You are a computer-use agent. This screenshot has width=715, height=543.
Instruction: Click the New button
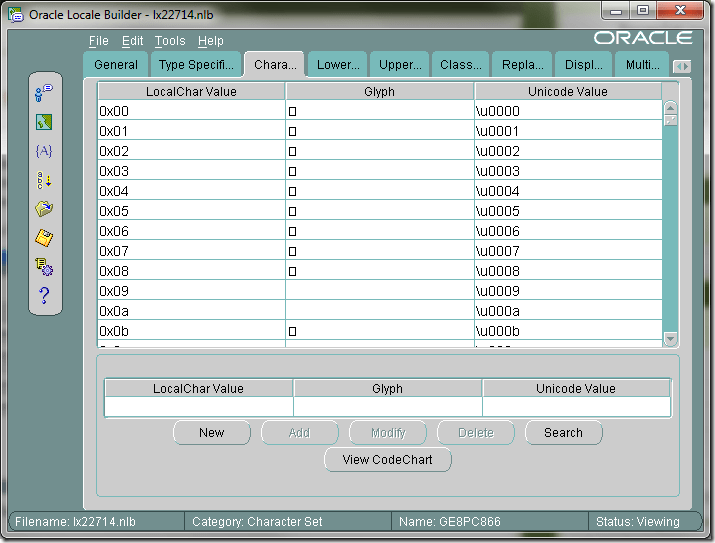[212, 433]
